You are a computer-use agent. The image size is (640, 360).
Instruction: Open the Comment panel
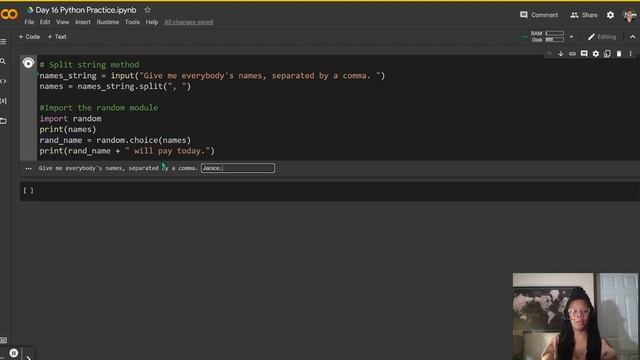pyautogui.click(x=539, y=15)
